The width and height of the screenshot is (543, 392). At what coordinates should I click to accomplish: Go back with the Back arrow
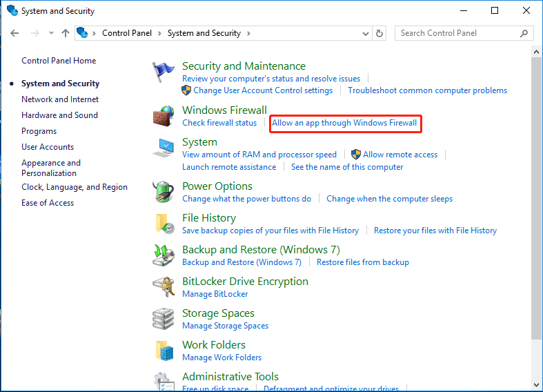(x=14, y=33)
